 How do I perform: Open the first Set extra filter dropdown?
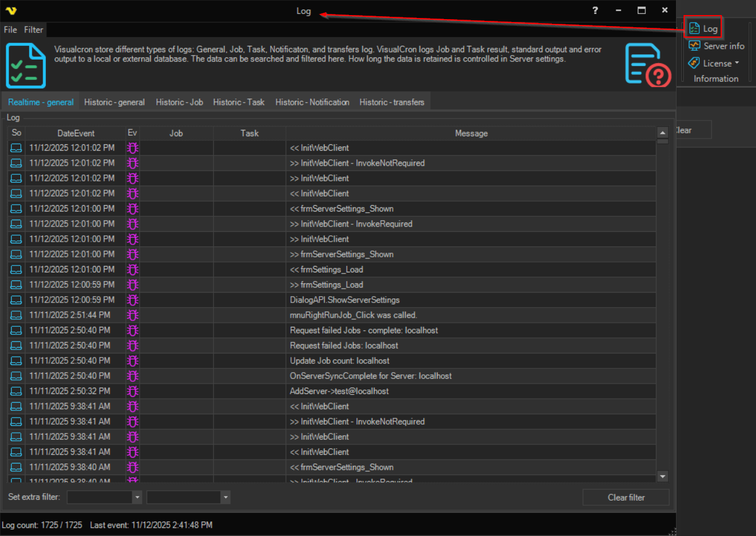137,497
